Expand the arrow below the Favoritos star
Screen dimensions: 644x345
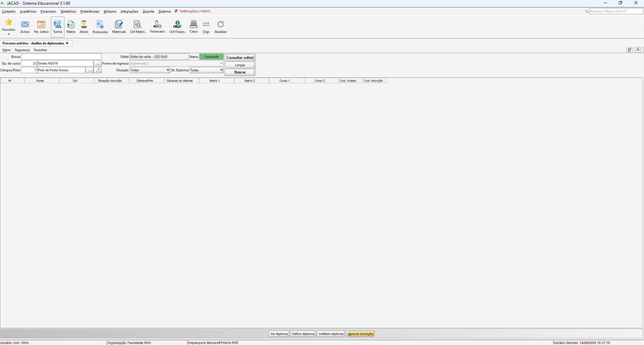click(x=9, y=34)
